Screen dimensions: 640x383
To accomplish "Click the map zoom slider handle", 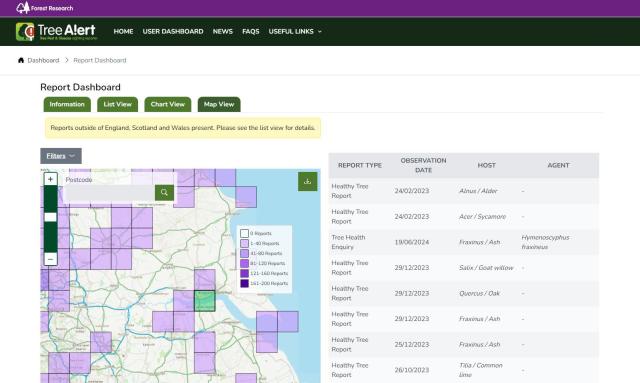I will pos(51,217).
